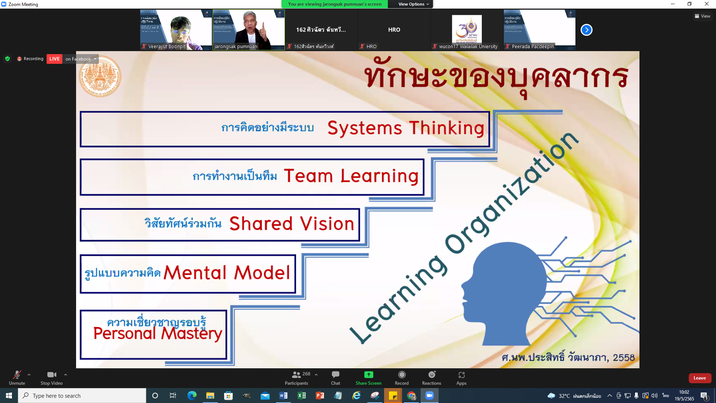716x403 pixels.
Task: Select the 162 participant tile
Action: tap(321, 30)
